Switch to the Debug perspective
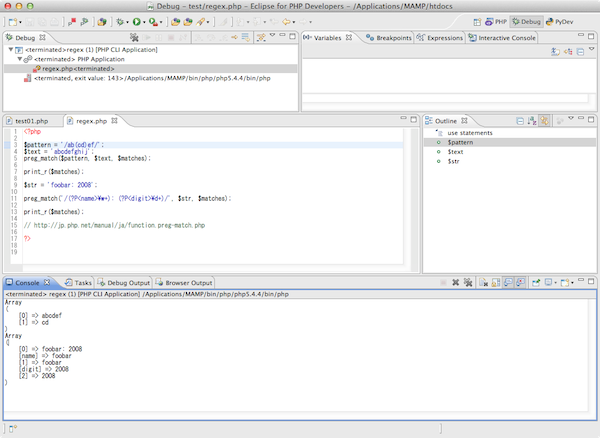The width and height of the screenshot is (600, 438). tap(527, 22)
